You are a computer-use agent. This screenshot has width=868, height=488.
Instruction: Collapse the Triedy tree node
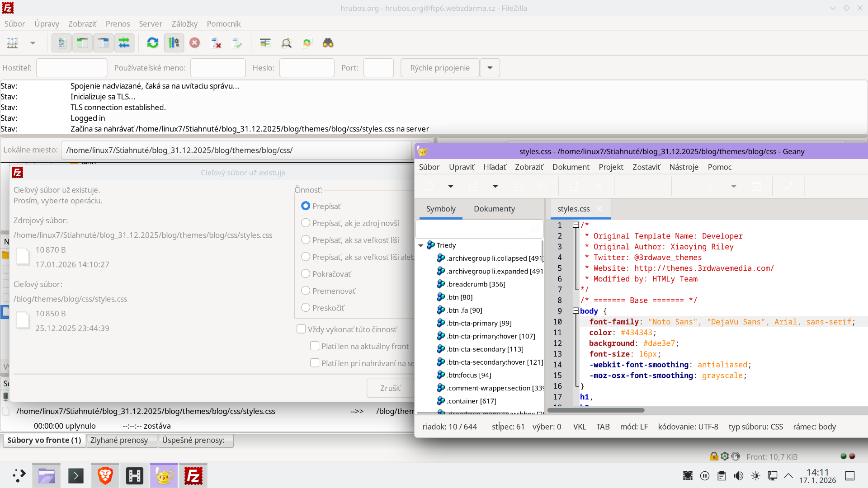421,245
